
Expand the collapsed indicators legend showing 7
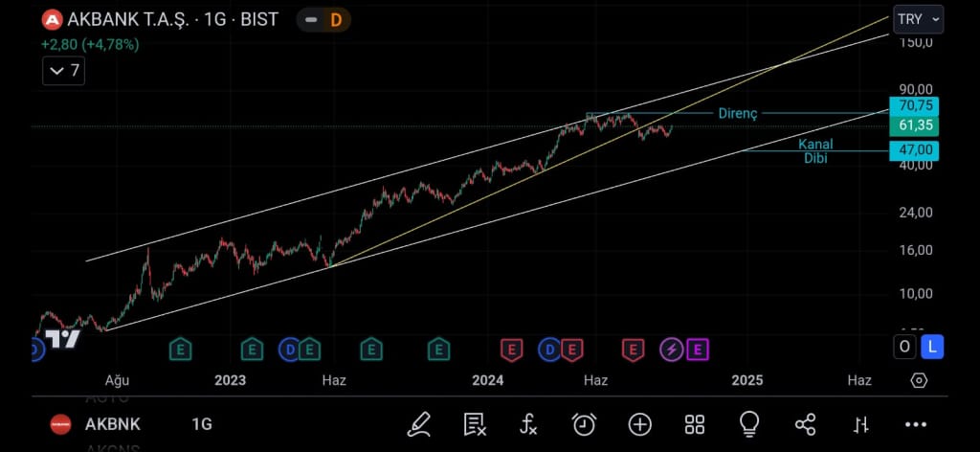pos(64,71)
